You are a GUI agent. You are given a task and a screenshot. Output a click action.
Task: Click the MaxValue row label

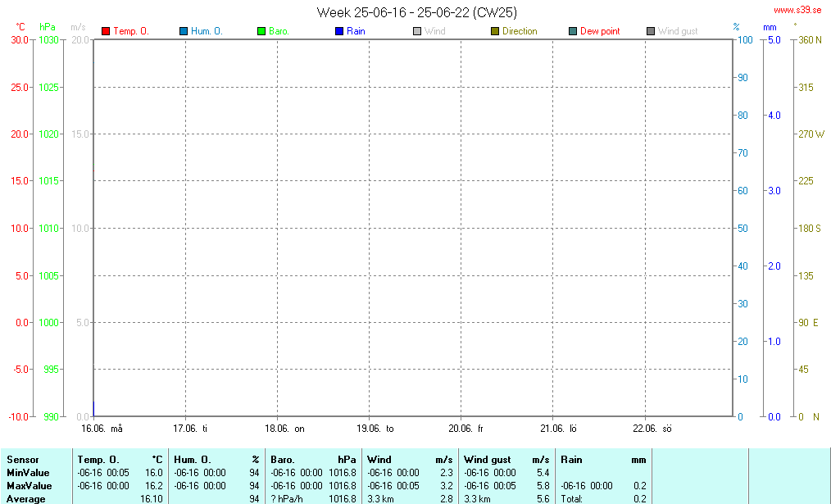[x=30, y=486]
